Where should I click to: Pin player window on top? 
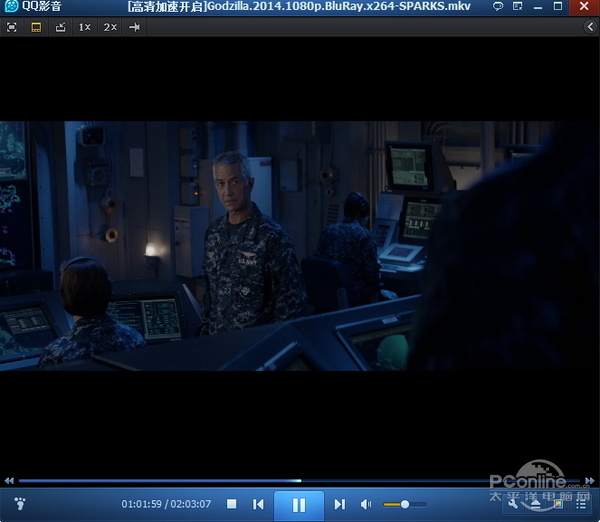tap(134, 27)
